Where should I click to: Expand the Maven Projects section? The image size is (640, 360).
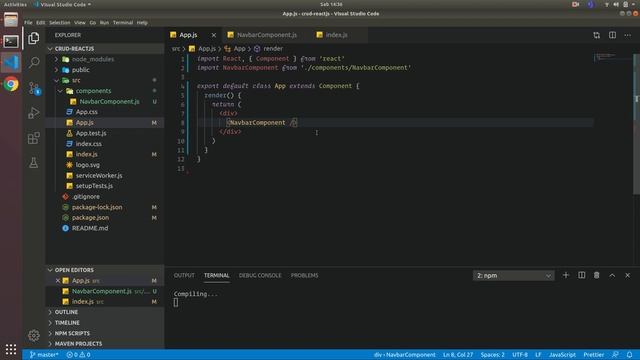pyautogui.click(x=105, y=344)
